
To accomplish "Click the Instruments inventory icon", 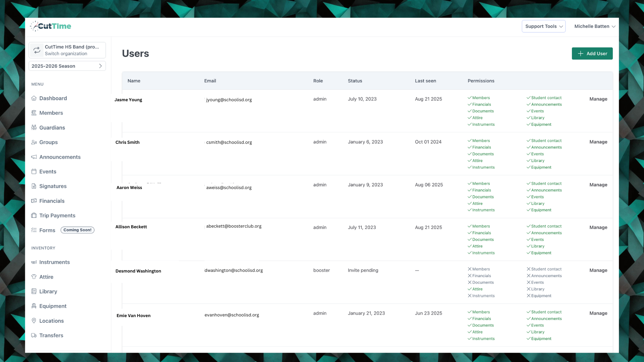I will point(34,262).
